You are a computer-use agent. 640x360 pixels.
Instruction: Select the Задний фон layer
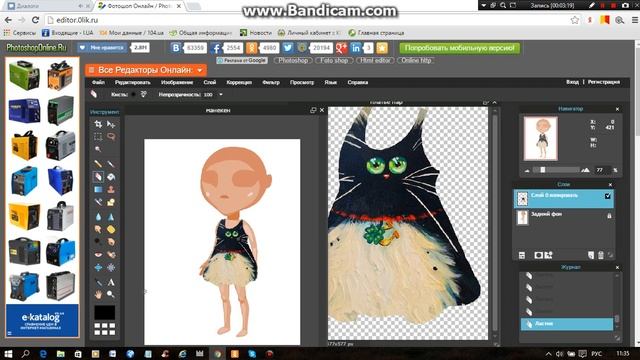click(x=564, y=218)
